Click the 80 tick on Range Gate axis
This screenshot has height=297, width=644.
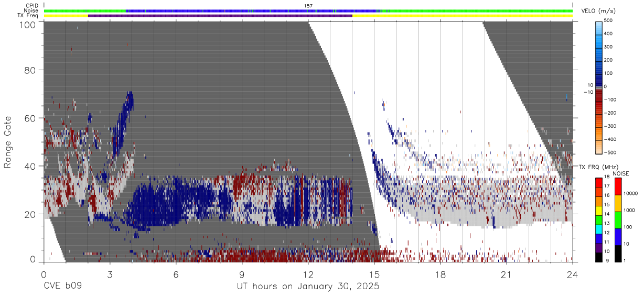click(x=30, y=70)
